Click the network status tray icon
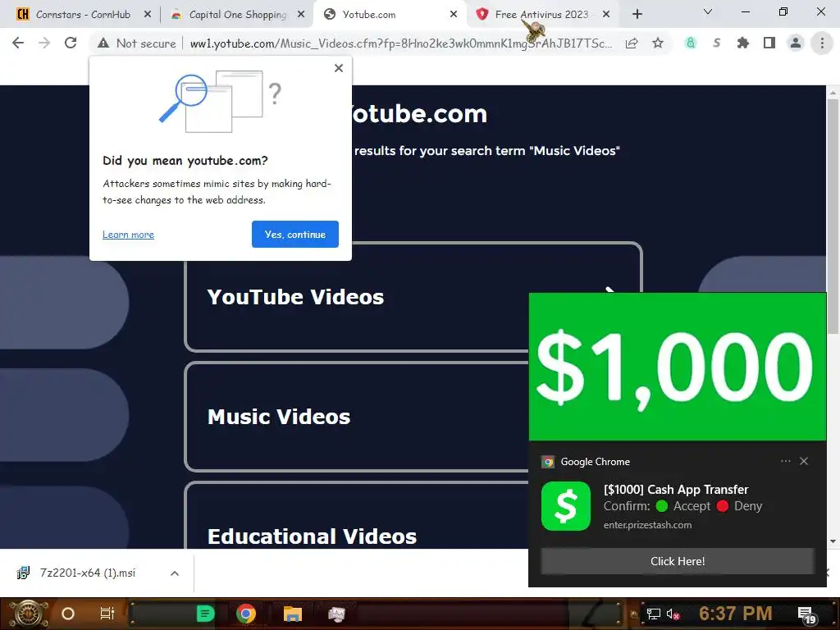 click(x=653, y=614)
